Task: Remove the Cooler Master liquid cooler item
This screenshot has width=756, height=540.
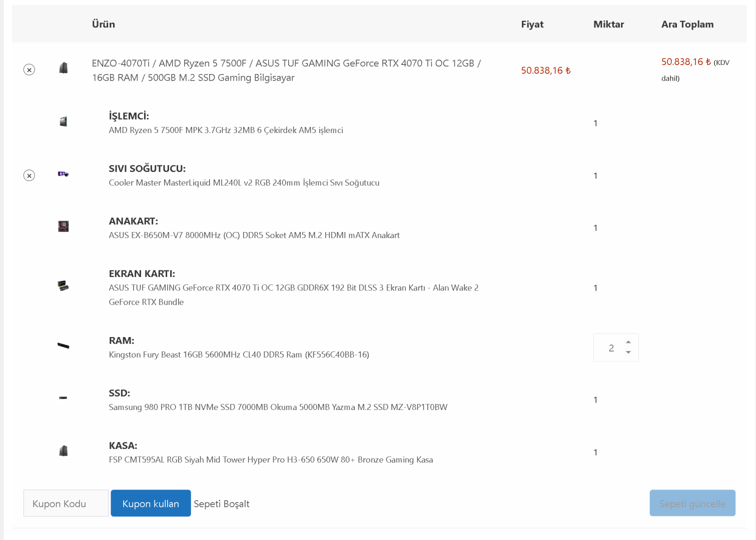Action: coord(29,175)
